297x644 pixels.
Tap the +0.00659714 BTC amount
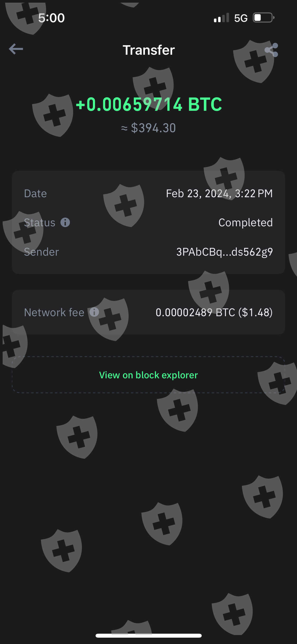click(x=149, y=104)
